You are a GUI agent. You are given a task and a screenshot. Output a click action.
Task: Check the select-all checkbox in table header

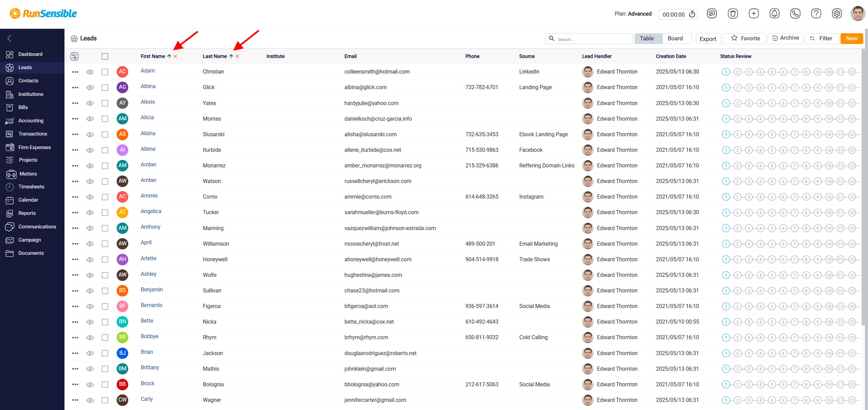click(x=105, y=57)
